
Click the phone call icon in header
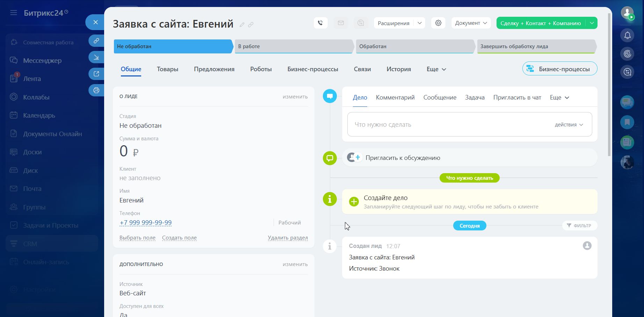tap(320, 23)
